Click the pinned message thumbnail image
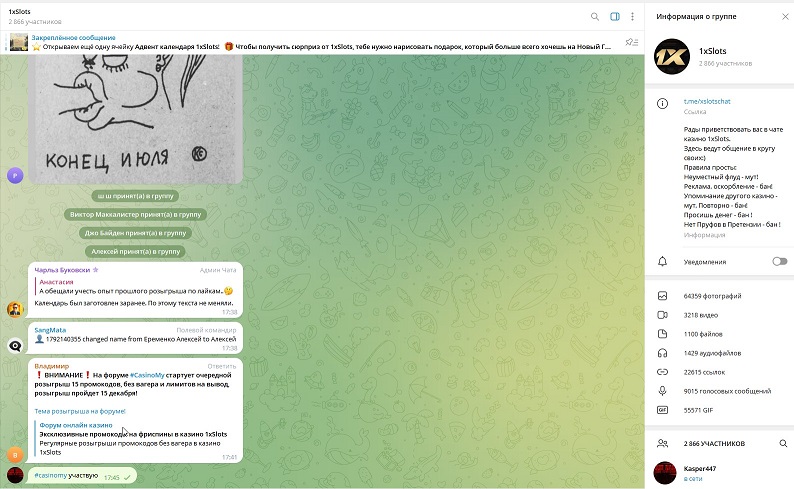 (x=19, y=42)
